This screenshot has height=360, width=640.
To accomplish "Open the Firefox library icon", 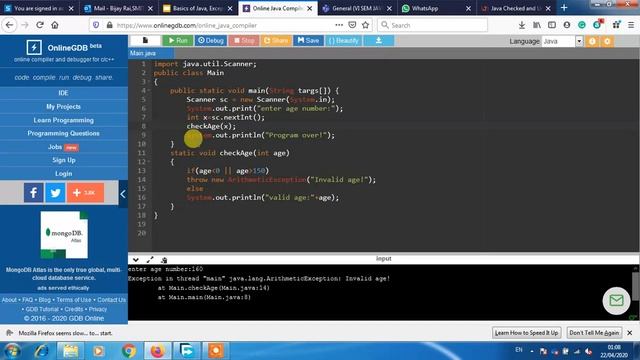I will 537,25.
